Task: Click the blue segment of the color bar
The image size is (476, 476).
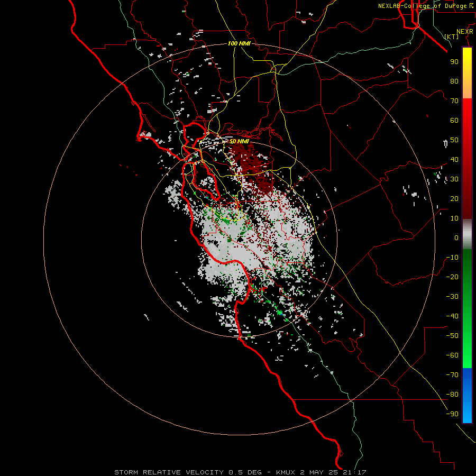Action: click(467, 396)
